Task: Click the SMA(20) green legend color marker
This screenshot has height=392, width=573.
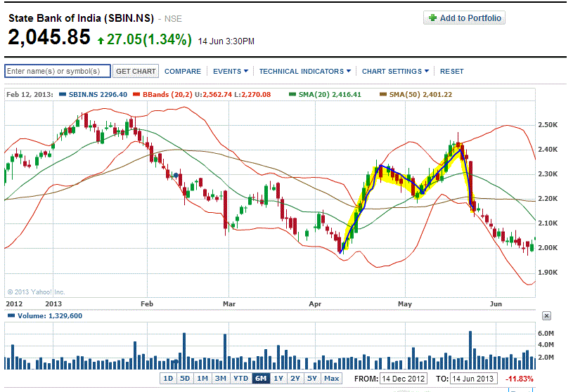Action: pos(292,95)
